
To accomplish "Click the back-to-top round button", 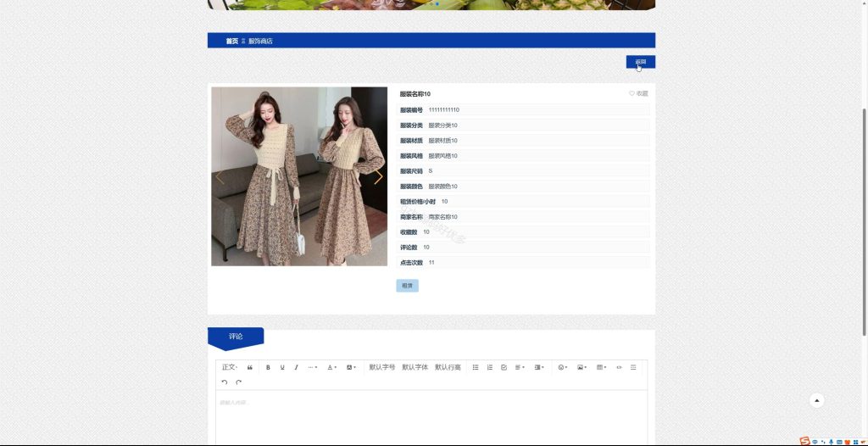I will (x=816, y=400).
